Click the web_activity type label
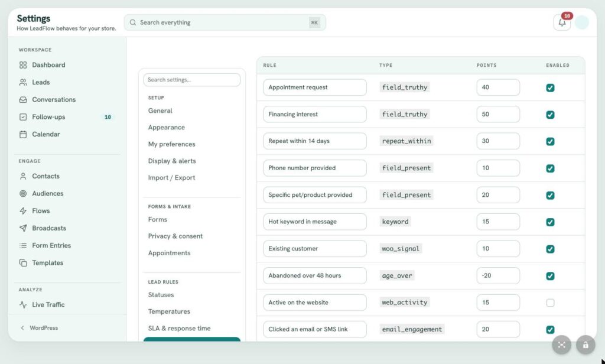Image resolution: width=605 pixels, height=364 pixels. point(405,302)
